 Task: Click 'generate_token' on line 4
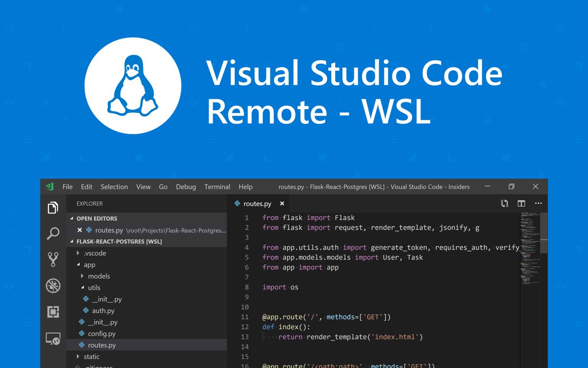pos(398,248)
